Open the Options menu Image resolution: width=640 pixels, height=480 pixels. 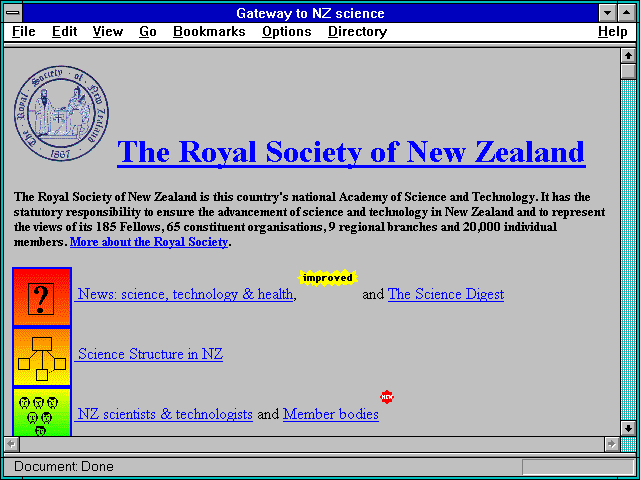(x=287, y=32)
